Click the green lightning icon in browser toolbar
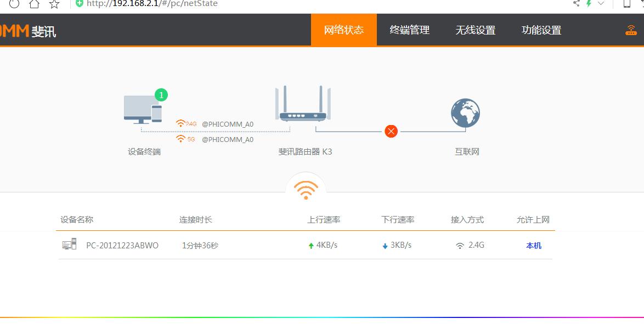644x324 pixels. coord(588,3)
